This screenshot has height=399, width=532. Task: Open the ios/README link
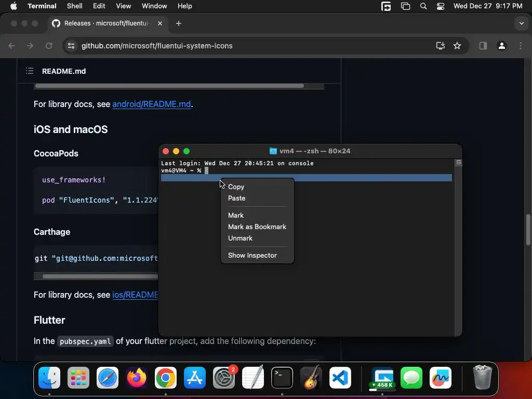click(135, 295)
